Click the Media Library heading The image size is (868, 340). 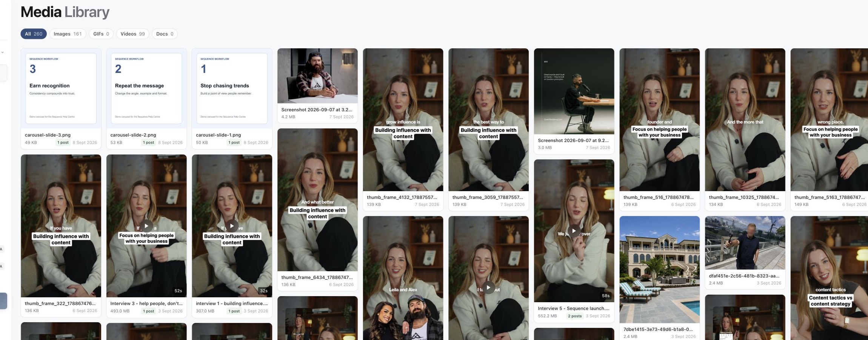[x=65, y=12]
